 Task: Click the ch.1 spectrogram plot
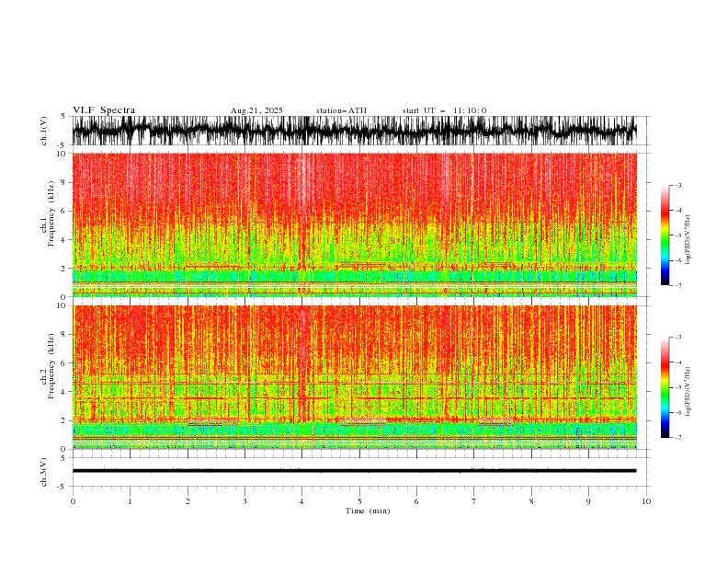[x=355, y=224]
